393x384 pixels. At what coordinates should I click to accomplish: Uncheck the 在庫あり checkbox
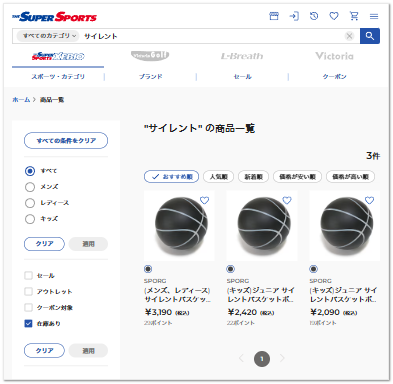pyautogui.click(x=29, y=324)
